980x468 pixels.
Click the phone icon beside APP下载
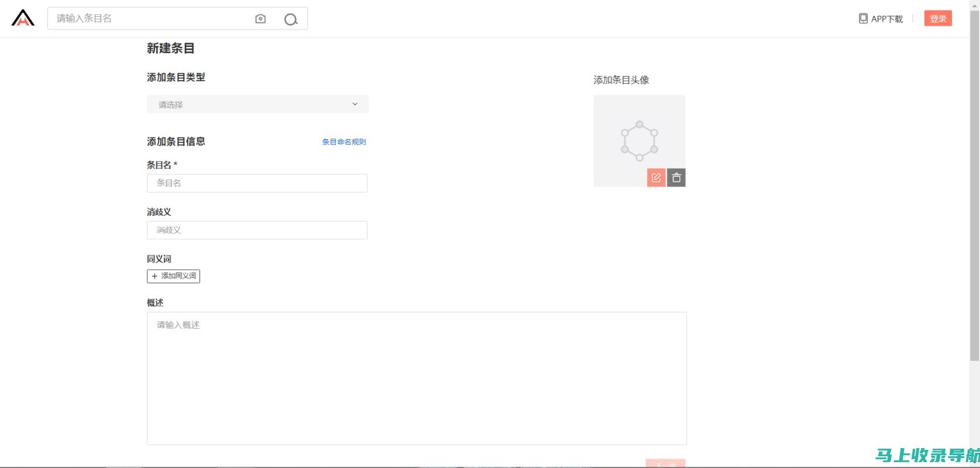tap(863, 19)
